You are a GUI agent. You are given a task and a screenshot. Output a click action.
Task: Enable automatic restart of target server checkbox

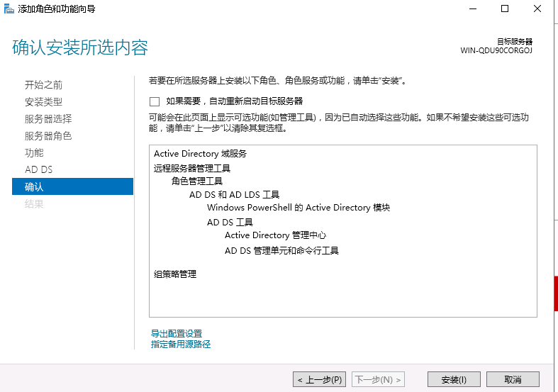pos(155,102)
